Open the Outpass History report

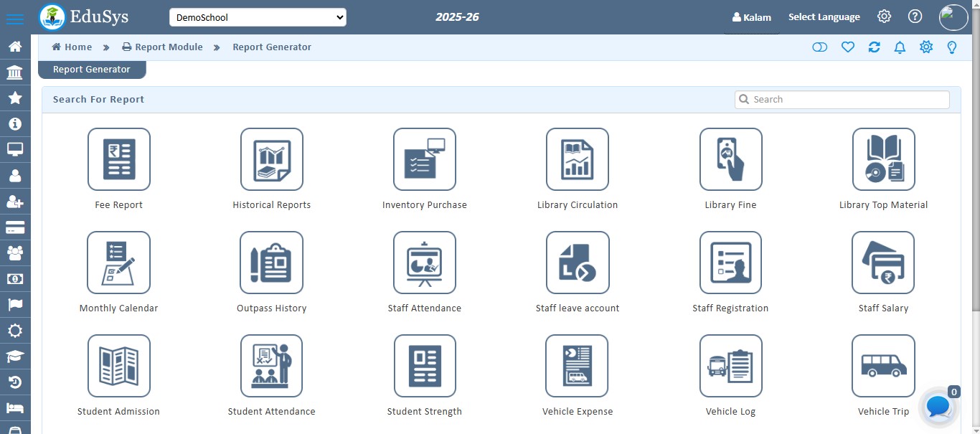pyautogui.click(x=271, y=263)
